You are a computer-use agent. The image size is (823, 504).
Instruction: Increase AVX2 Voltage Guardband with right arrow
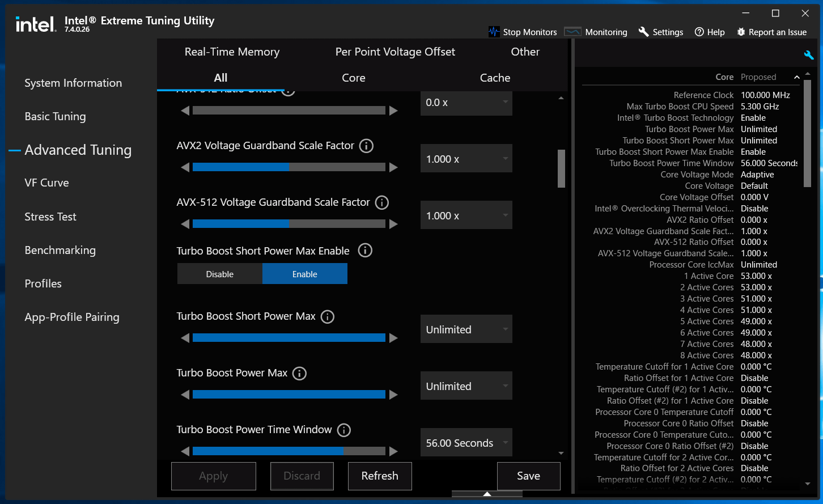[393, 167]
